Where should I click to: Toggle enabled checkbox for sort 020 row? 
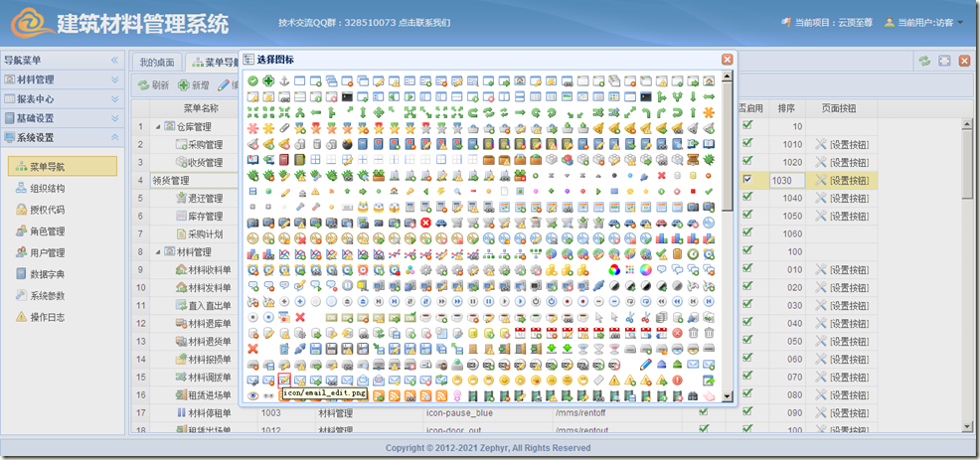pos(746,287)
